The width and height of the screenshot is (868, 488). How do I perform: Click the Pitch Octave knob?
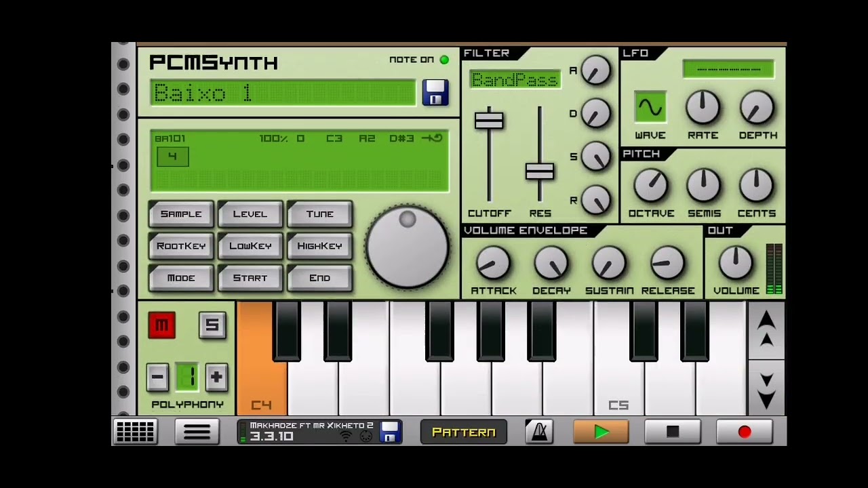coord(651,185)
